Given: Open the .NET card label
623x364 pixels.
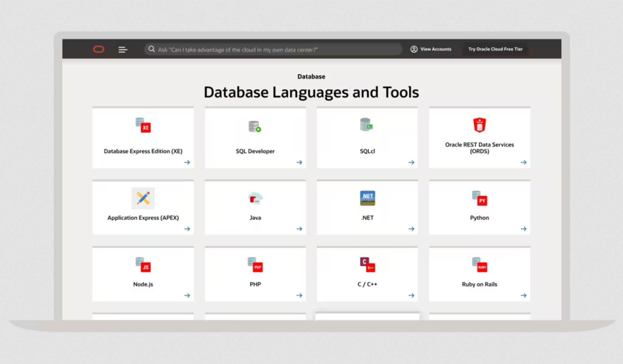Looking at the screenshot, I should pos(367,218).
